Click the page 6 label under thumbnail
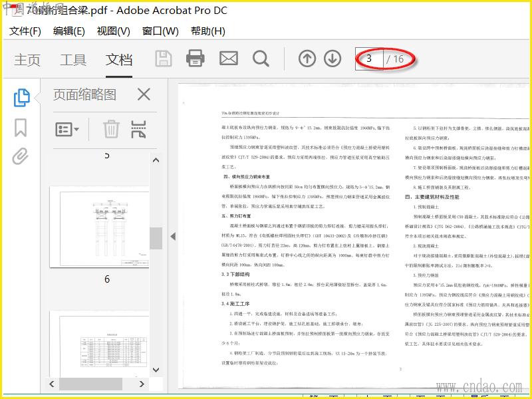532x399 pixels. pyautogui.click(x=107, y=279)
